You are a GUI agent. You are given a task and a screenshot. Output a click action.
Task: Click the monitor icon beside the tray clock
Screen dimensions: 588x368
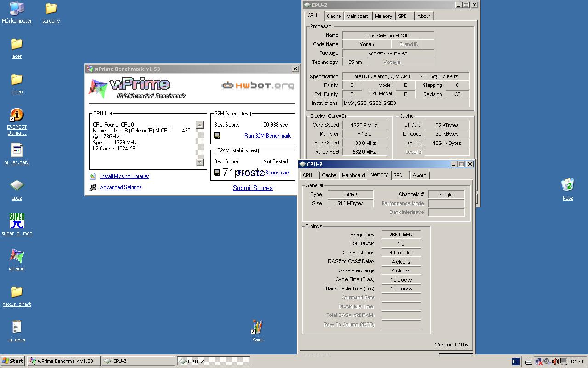563,362
